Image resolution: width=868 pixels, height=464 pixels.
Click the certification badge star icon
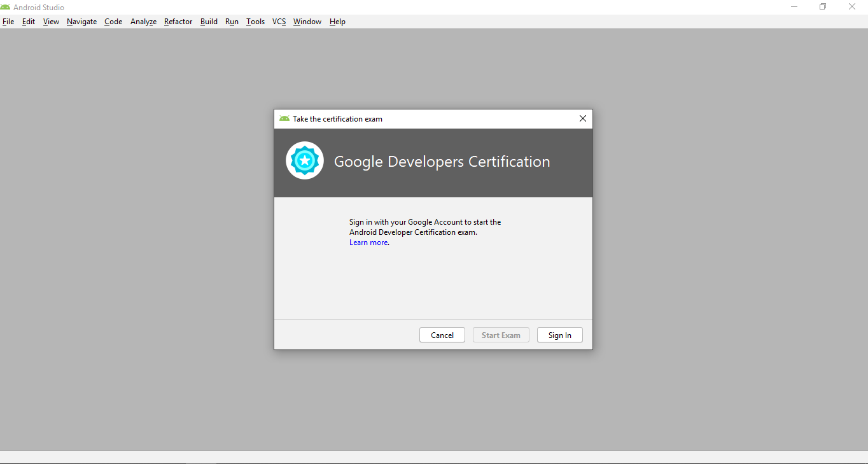pyautogui.click(x=305, y=160)
